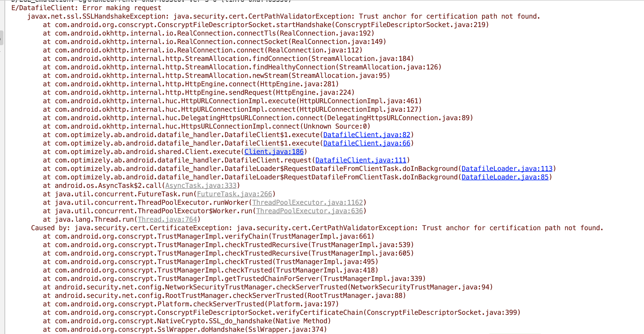The image size is (644, 334).
Task: Click the SSLHandshakeException error line
Action: pyautogui.click(x=284, y=16)
